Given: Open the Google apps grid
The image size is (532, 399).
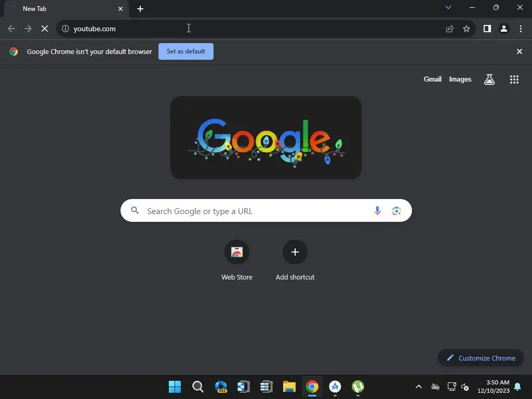Looking at the screenshot, I should [x=514, y=79].
